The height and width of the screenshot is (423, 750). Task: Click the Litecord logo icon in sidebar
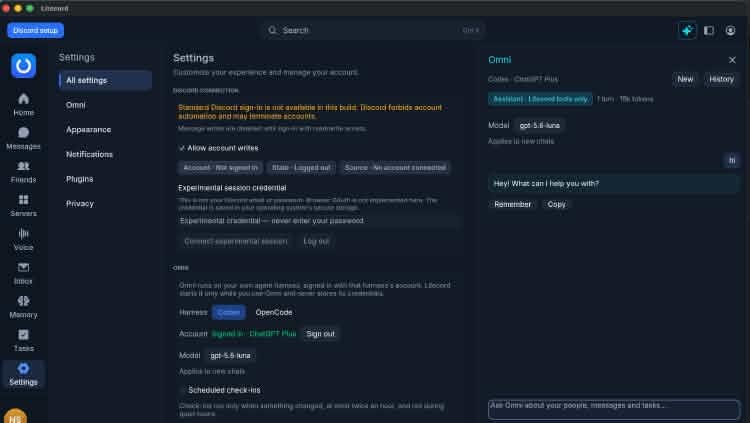click(23, 66)
